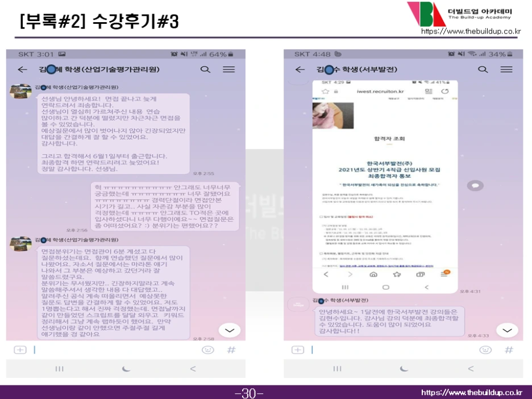
Task: Tap the page refresh icon in the browser screenshot
Action: [x=444, y=91]
